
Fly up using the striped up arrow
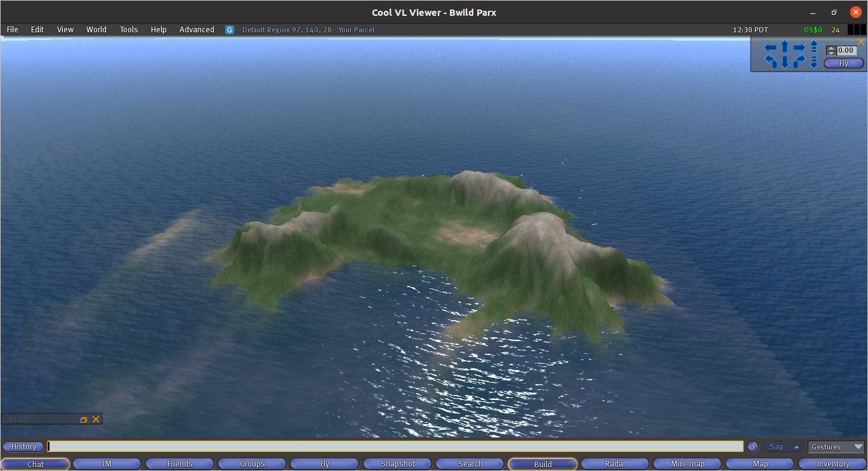pos(813,47)
